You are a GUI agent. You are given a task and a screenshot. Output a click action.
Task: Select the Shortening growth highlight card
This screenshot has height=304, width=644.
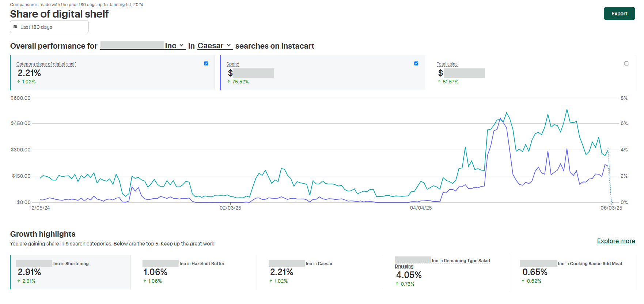[71, 272]
